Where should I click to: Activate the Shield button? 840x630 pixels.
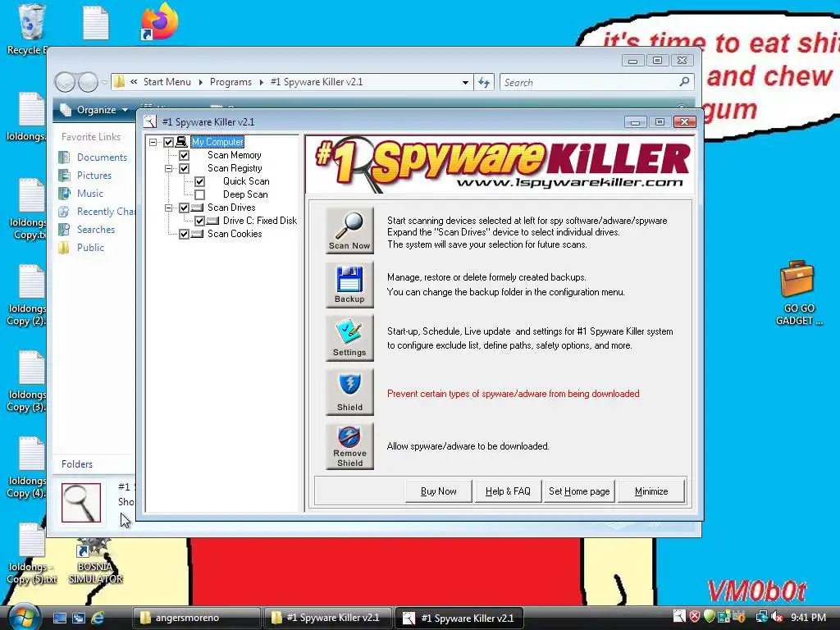(349, 392)
